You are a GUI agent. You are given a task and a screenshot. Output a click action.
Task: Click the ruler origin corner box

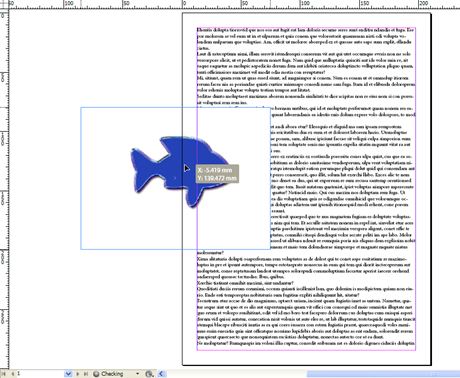pos(4,4)
